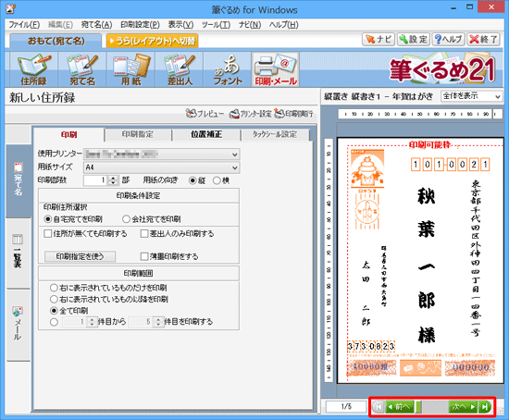Screen dimensions: 509x420
Task: Jump to first record with the navigation icon
Action: [378, 407]
